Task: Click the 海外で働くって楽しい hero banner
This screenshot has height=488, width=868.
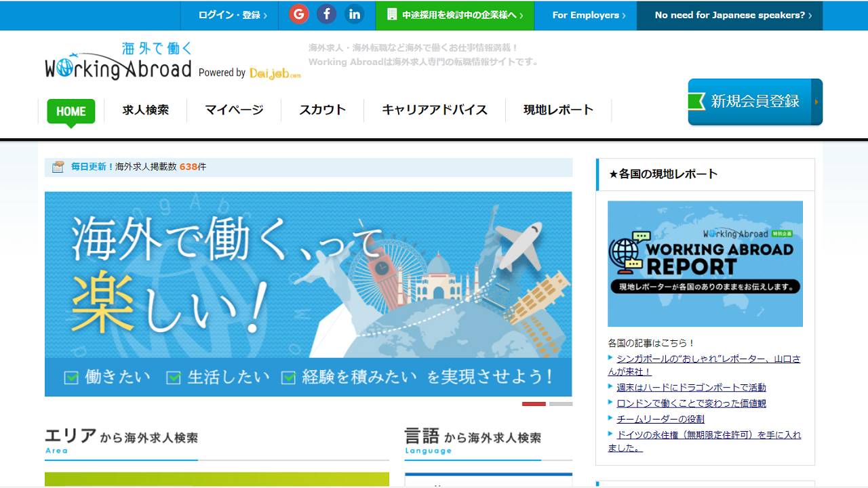Action: click(x=309, y=294)
